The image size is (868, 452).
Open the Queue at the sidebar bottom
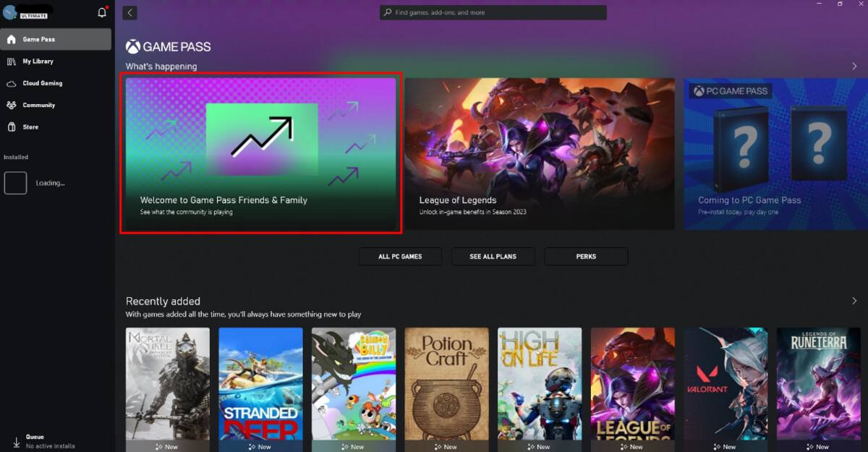[56, 441]
